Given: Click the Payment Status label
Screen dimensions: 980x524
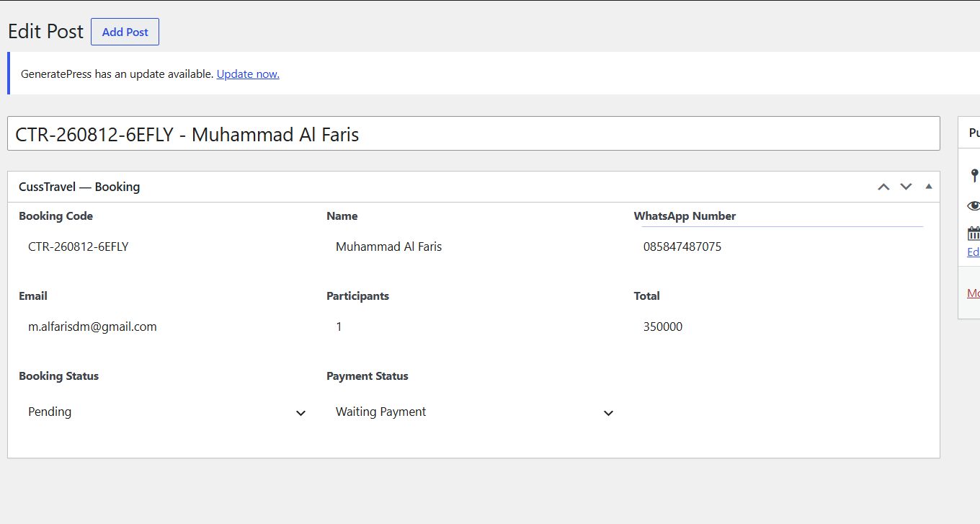Looking at the screenshot, I should [367, 376].
